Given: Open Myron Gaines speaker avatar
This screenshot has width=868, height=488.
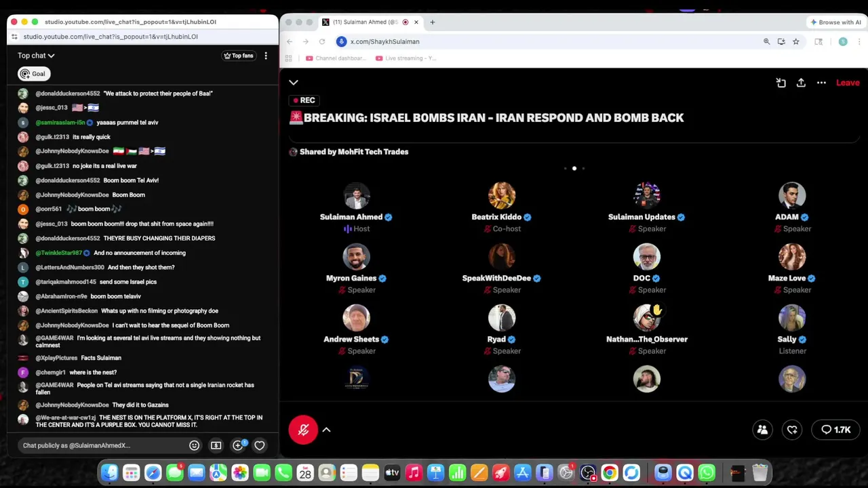Looking at the screenshot, I should 356,257.
